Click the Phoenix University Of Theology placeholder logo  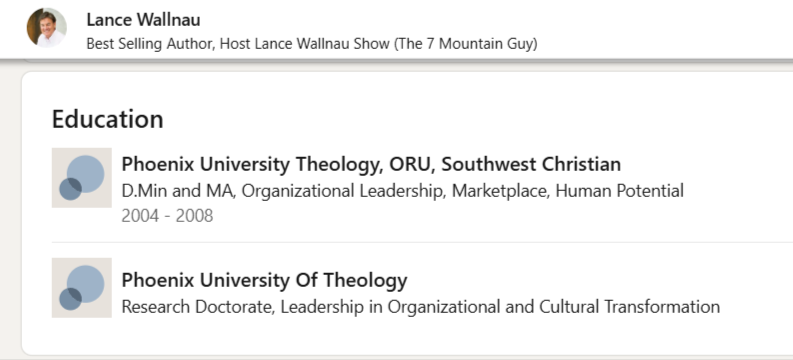coord(82,288)
